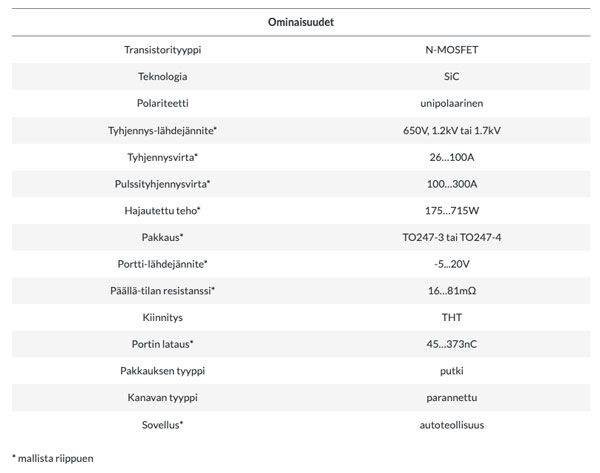
Task: Click the Ominaisuudet table header
Action: tap(301, 21)
